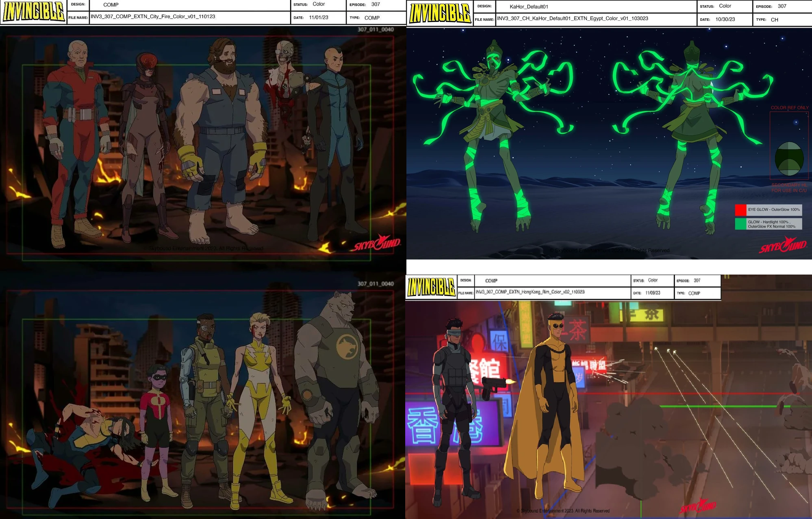Click the Skybound logo on the HongKong sheet
The height and width of the screenshot is (519, 812).
[697, 507]
